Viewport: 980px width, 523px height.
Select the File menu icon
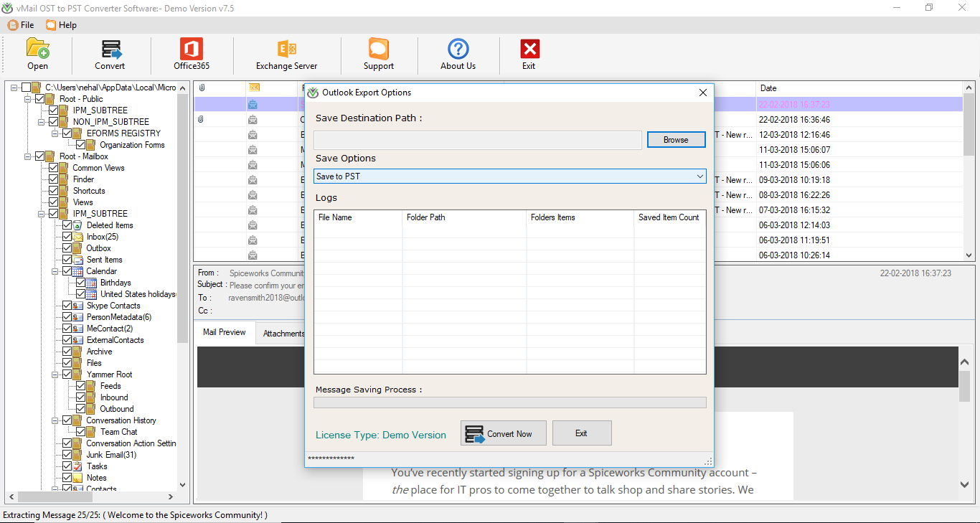13,25
